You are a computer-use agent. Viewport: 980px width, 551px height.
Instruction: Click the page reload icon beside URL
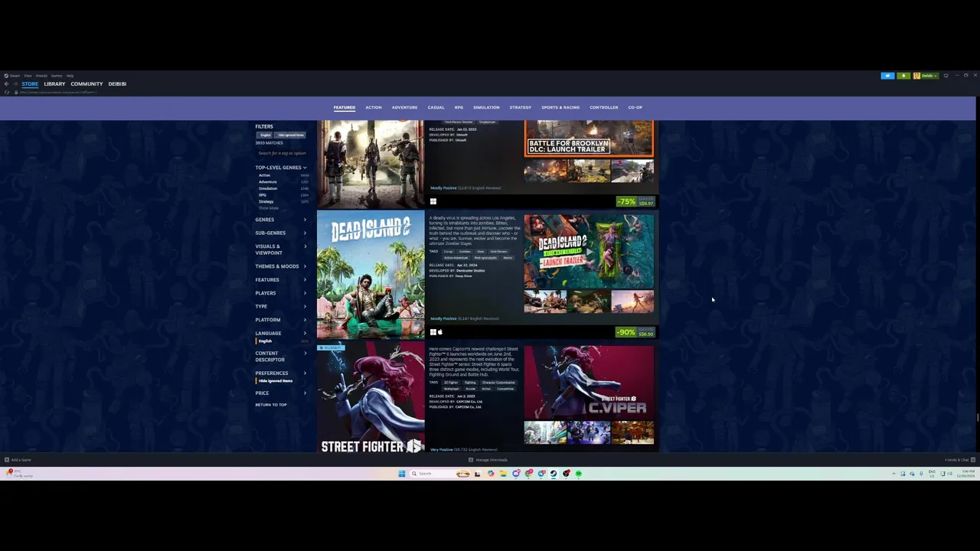pyautogui.click(x=7, y=92)
